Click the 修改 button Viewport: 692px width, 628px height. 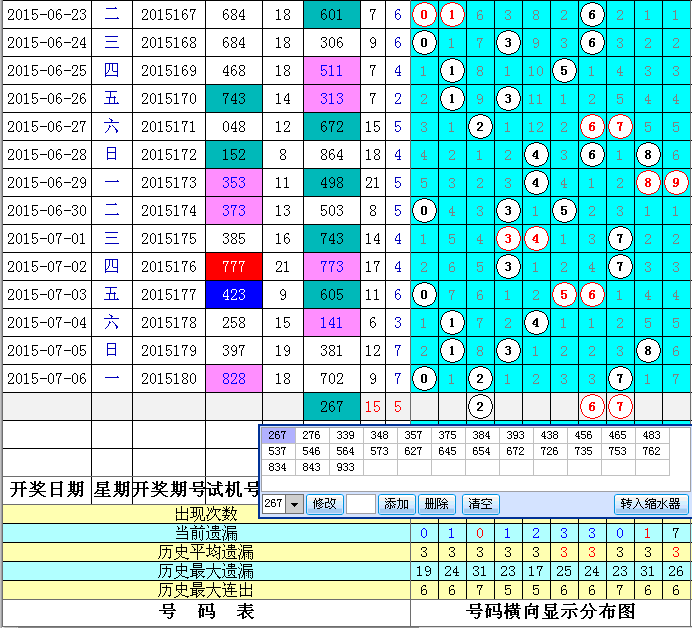point(324,504)
